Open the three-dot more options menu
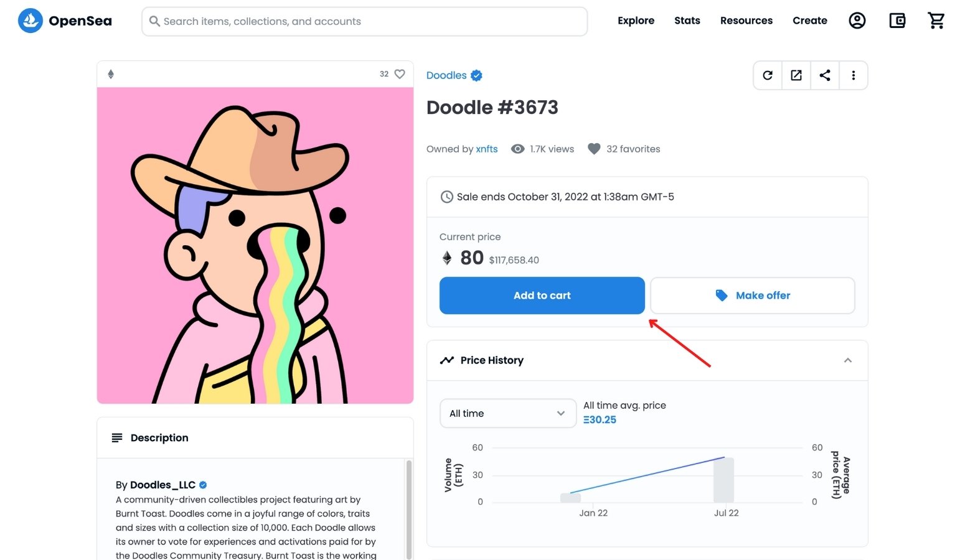This screenshot has height=560, width=965. [854, 75]
